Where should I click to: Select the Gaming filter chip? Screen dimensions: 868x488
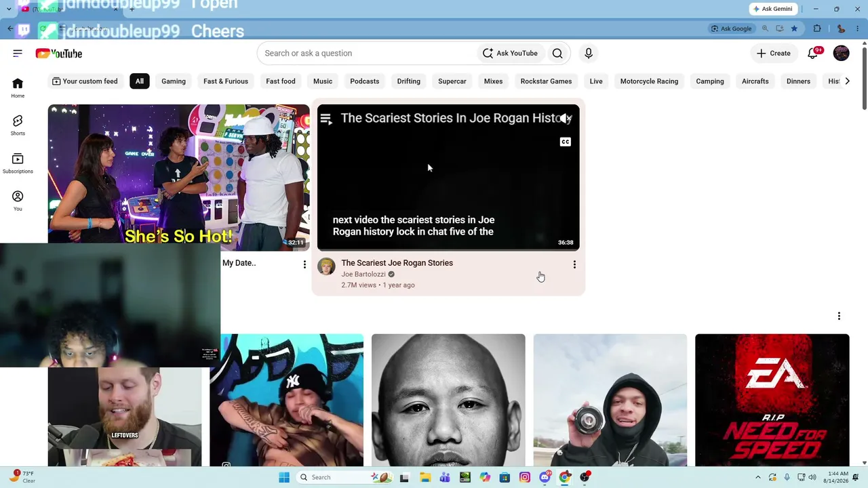(x=174, y=81)
